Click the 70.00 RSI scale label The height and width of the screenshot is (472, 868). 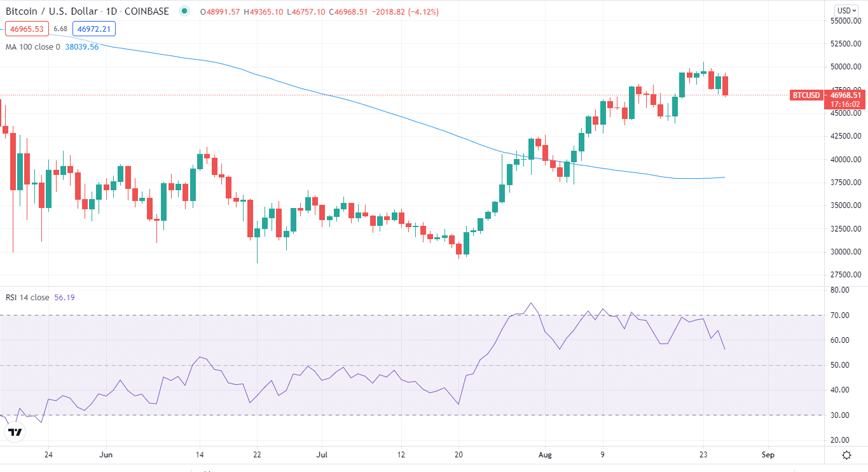click(841, 316)
